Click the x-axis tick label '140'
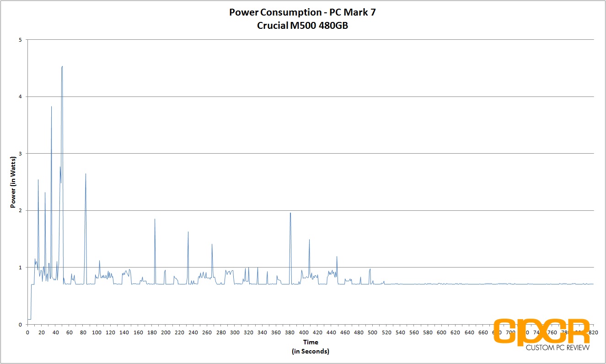Screen dimensions: 606x364 pyautogui.click(x=124, y=332)
